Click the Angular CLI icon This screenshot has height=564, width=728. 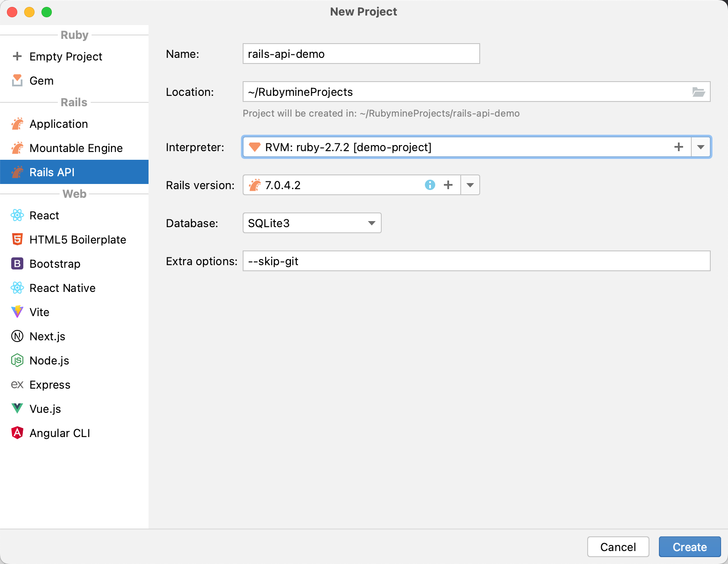click(x=17, y=433)
